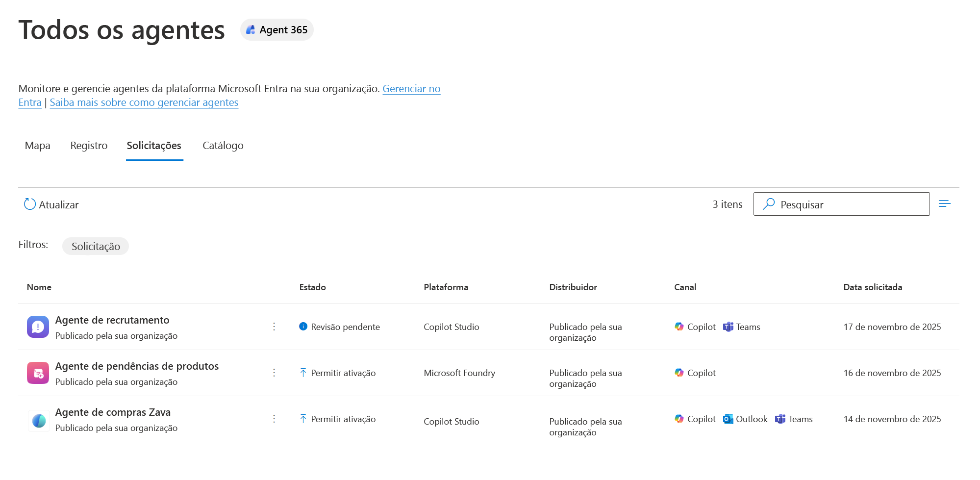The image size is (980, 480).
Task: Open more options for Agente de recrutamento
Action: 274,327
